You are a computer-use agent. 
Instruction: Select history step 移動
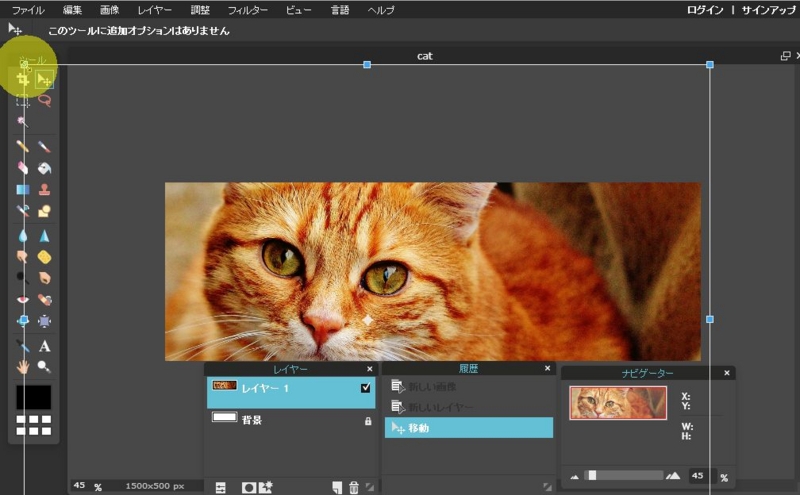pos(468,428)
